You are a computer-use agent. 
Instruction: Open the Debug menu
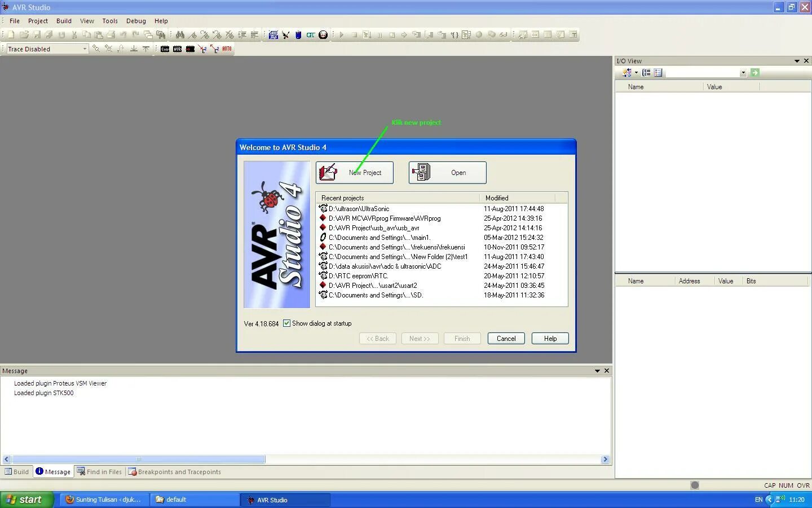point(136,21)
